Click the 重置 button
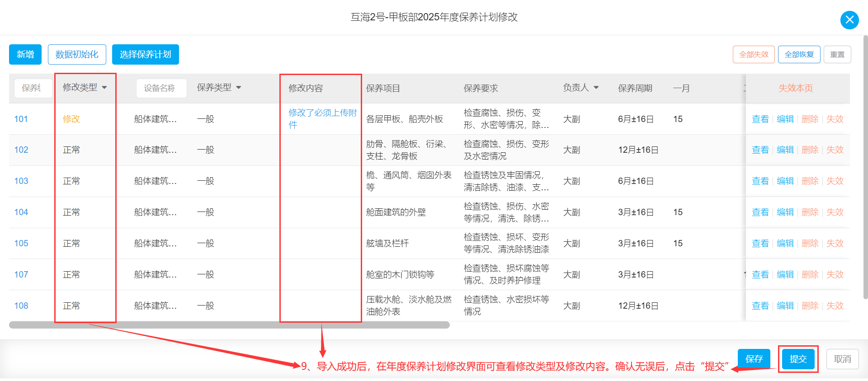The width and height of the screenshot is (868, 381). (837, 54)
